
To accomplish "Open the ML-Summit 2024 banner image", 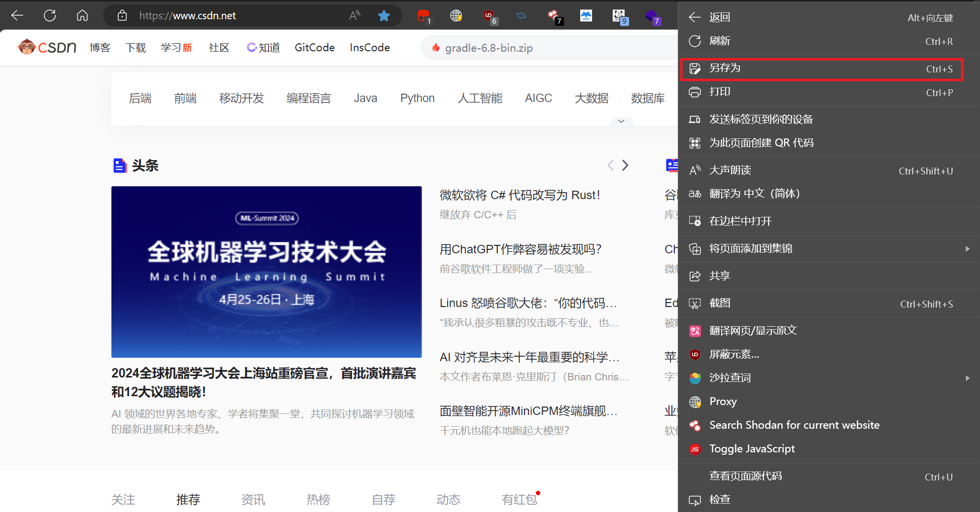I will coord(266,272).
